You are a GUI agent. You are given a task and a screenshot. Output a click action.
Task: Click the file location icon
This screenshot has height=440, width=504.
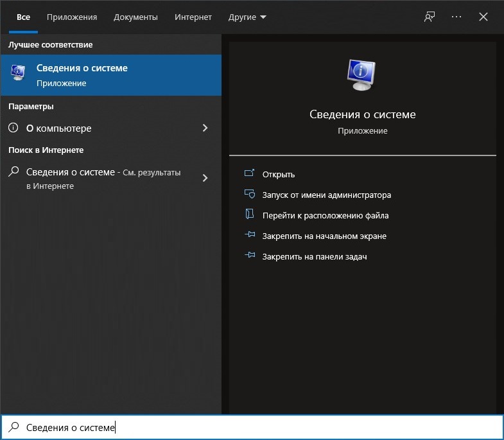click(250, 215)
